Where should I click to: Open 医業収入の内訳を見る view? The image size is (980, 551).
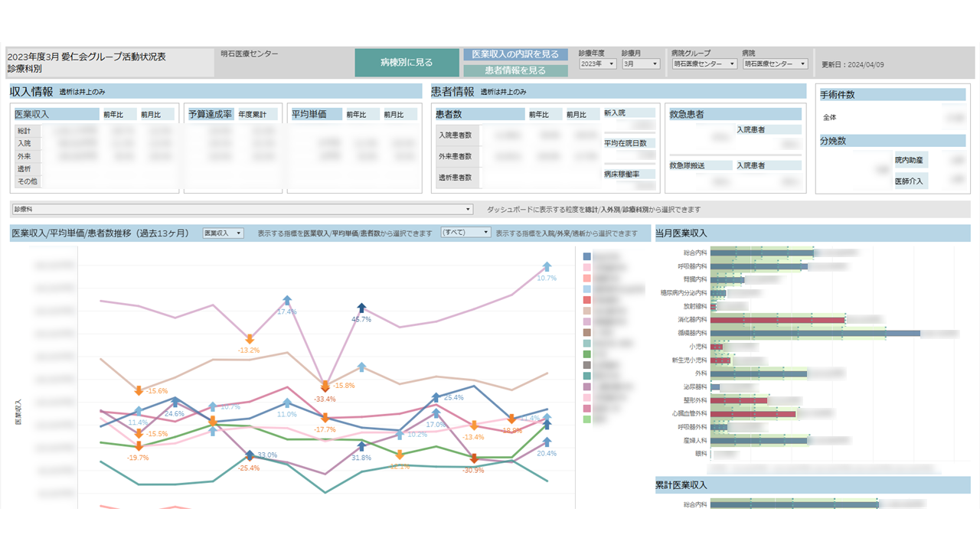click(515, 55)
